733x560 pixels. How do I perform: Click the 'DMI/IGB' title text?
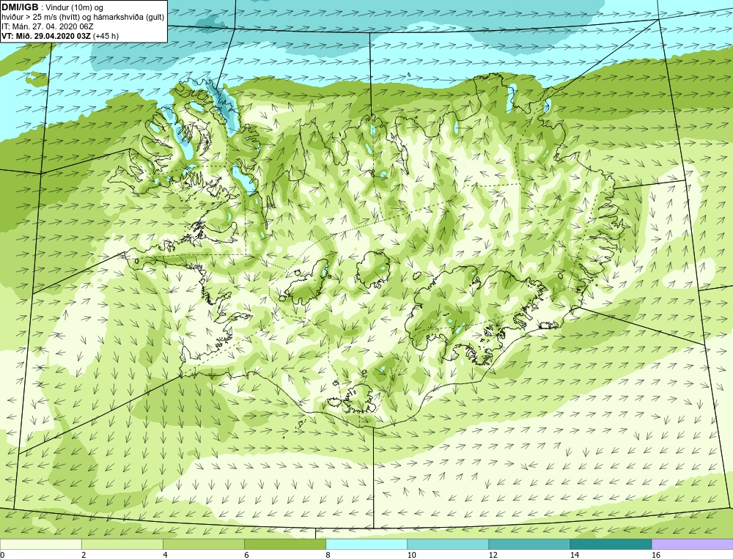tap(20, 7)
